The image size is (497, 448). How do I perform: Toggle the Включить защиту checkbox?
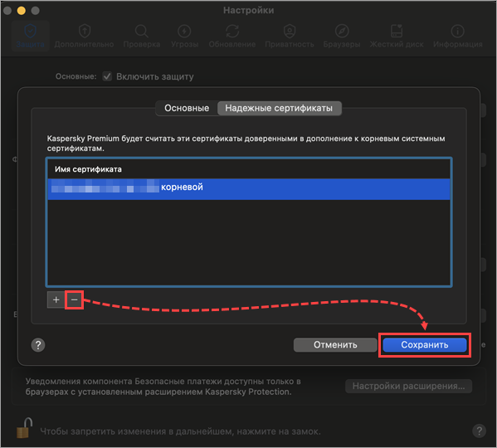tap(107, 76)
